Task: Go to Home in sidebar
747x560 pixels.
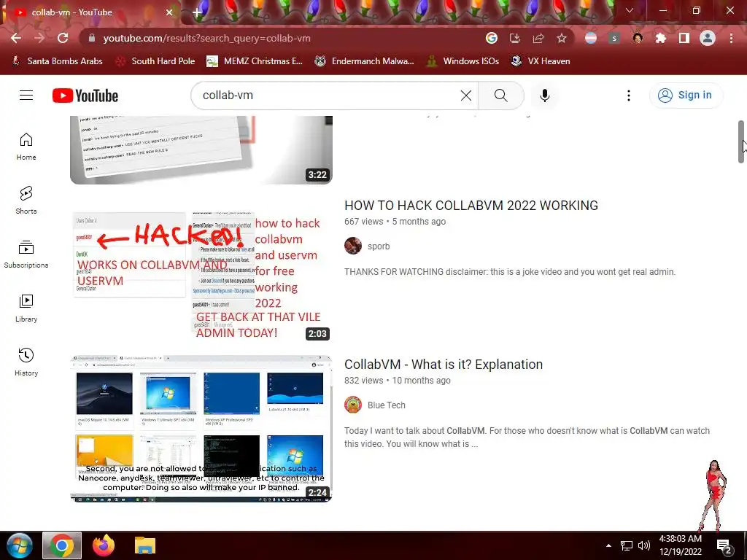Action: tap(26, 146)
